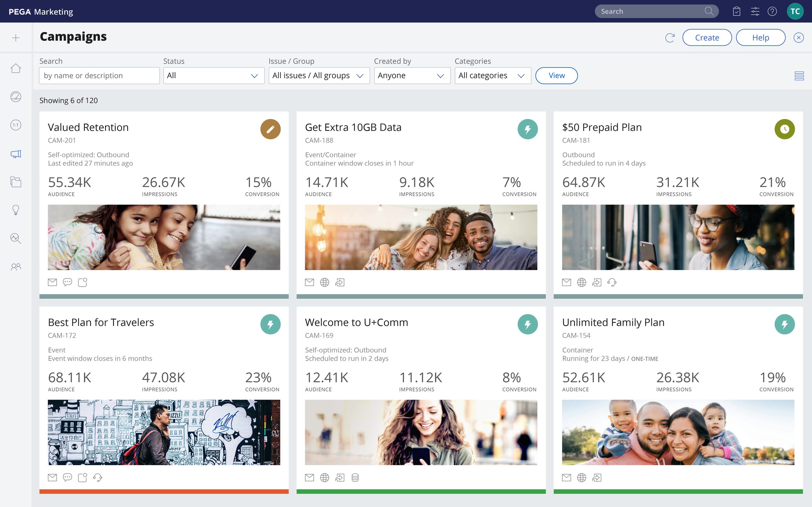Open the clipboard tasks icon in header
Screen dimensions: 812x507
pyautogui.click(x=737, y=11)
